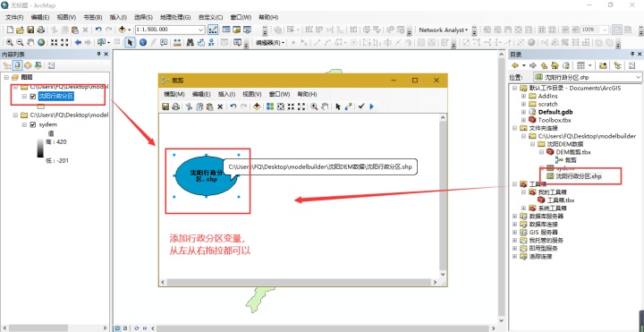Click the Measure tool icon

pyautogui.click(x=177, y=42)
